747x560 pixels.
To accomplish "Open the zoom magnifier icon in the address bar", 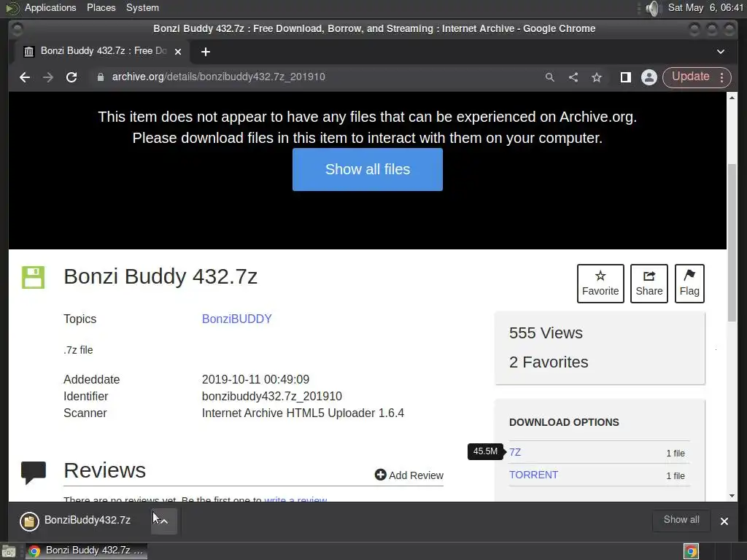I will (x=550, y=77).
